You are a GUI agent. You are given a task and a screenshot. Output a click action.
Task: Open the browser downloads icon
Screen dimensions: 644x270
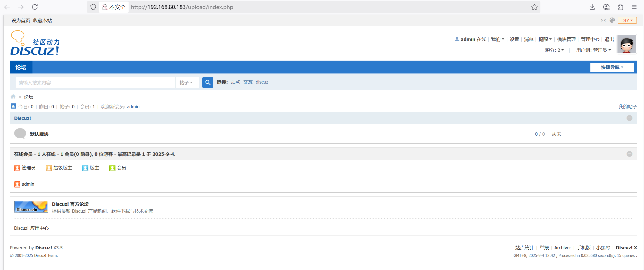click(592, 7)
